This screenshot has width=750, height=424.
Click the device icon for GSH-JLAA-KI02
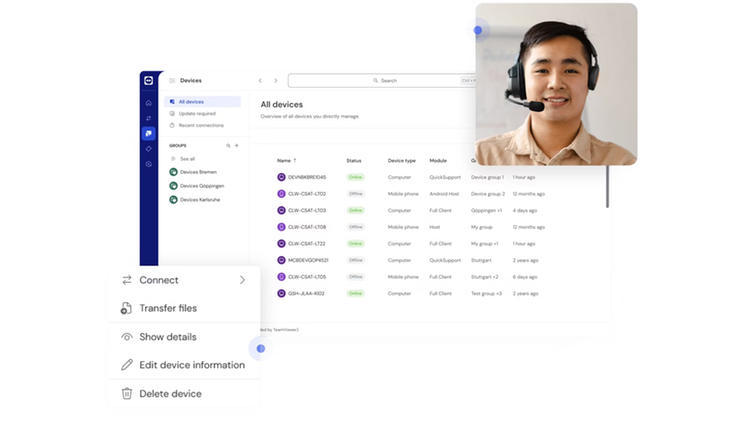point(281,293)
